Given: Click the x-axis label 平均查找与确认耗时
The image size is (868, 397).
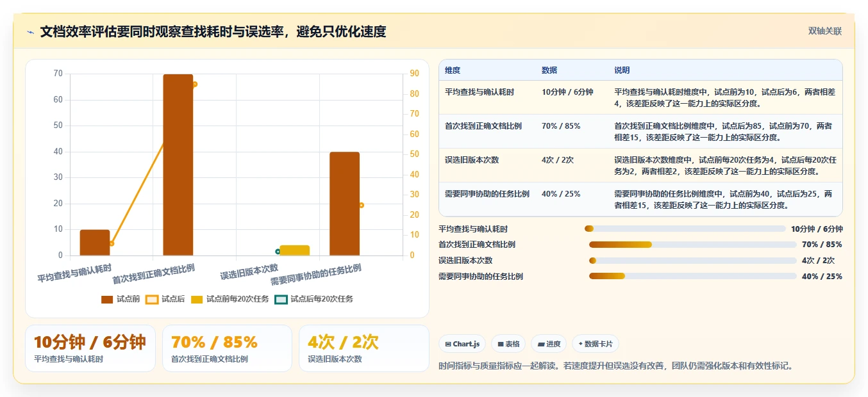Looking at the screenshot, I should point(74,273).
